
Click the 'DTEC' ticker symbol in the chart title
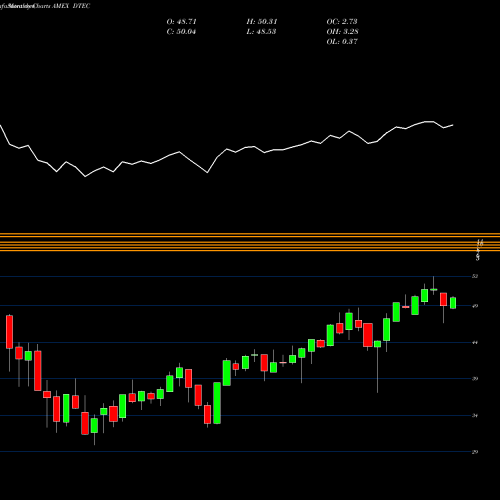pyautogui.click(x=81, y=6)
